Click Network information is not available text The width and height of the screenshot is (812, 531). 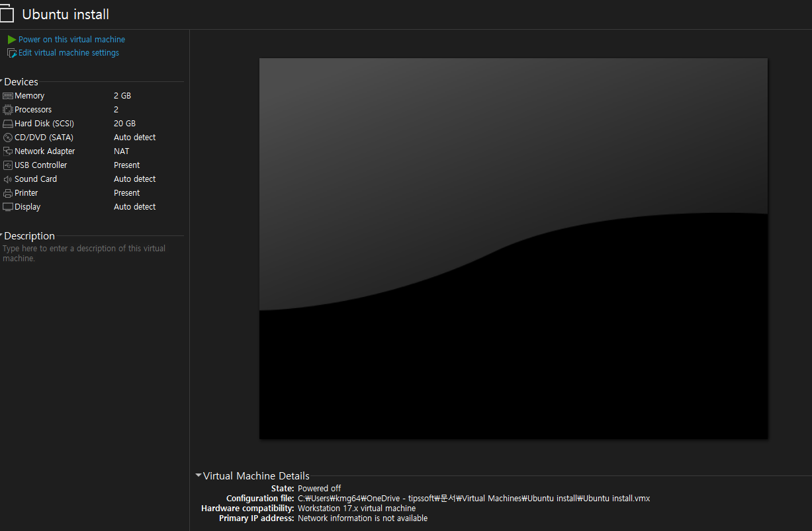click(x=363, y=518)
